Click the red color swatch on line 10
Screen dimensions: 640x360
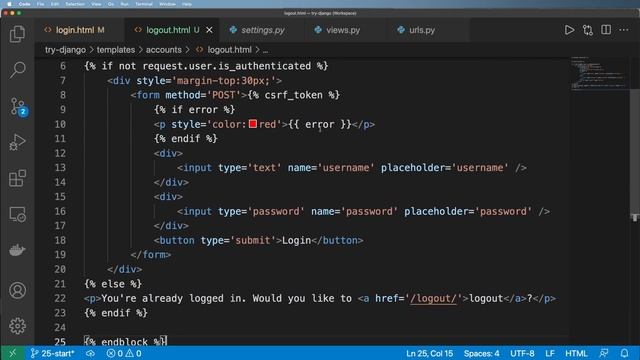click(x=253, y=124)
